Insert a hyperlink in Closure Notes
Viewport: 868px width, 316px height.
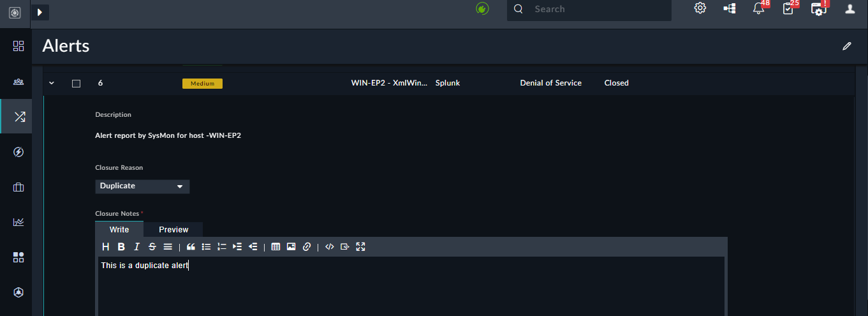[307, 246]
